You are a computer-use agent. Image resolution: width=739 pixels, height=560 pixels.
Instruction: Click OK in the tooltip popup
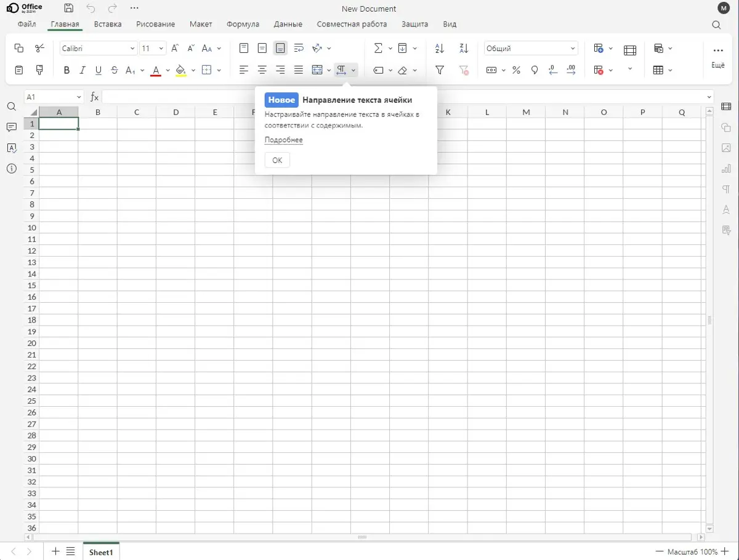(277, 160)
